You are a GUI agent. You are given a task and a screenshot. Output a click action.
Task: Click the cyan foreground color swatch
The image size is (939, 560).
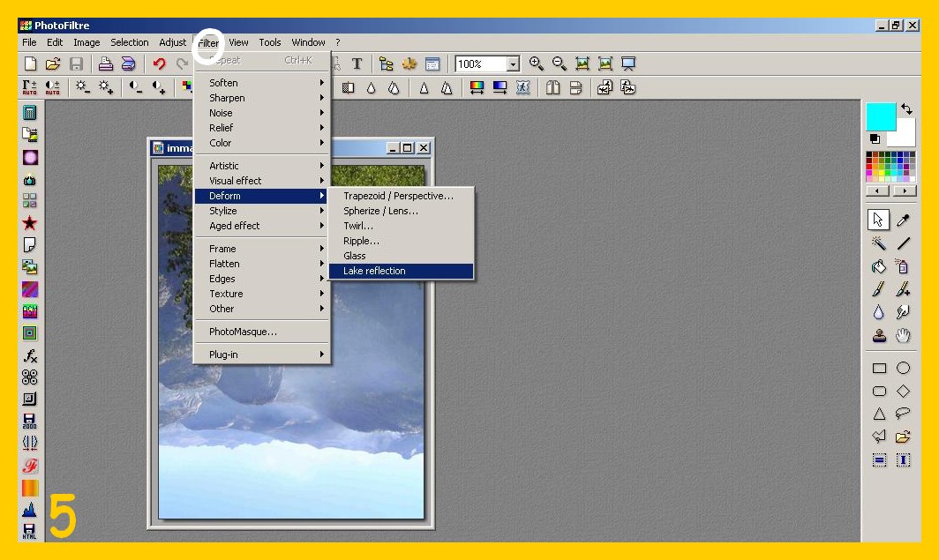click(x=879, y=116)
